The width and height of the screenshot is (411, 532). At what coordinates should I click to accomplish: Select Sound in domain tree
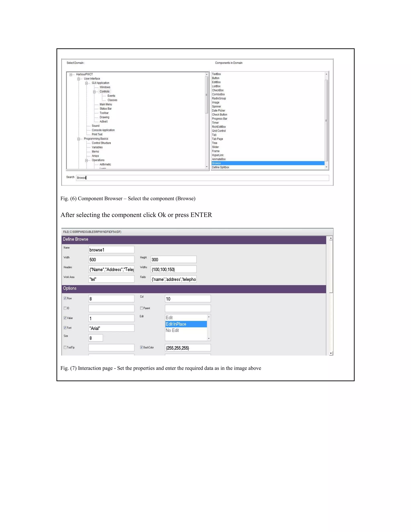[x=96, y=126]
